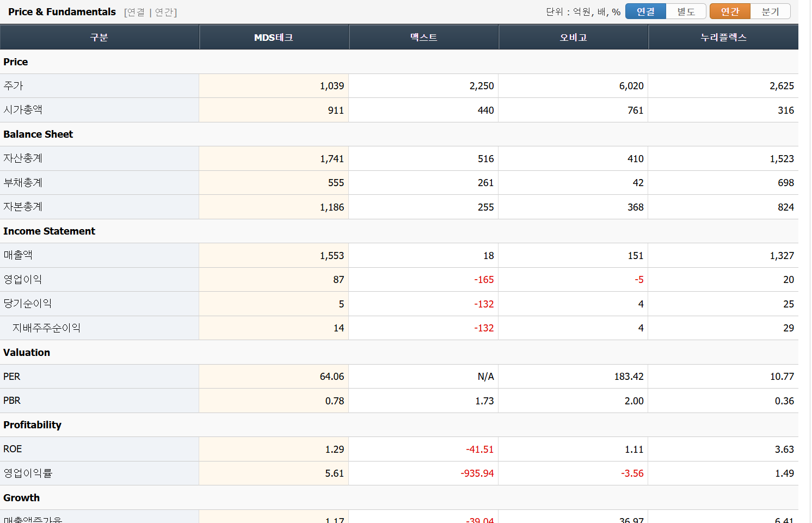Select the 주가 row label
Viewport: 812px width, 523px height.
[13, 86]
